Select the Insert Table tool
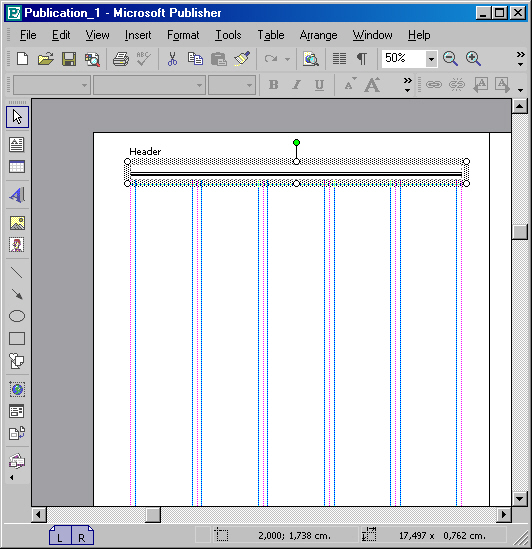 [16, 167]
